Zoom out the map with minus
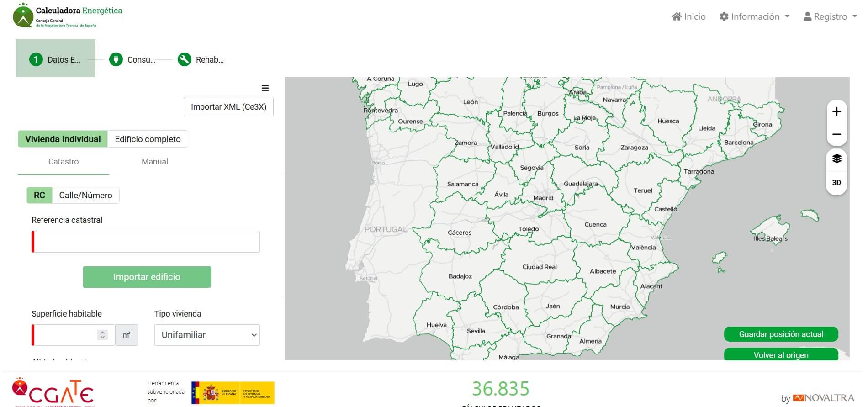Screen dimensions: 868x407 pyautogui.click(x=836, y=134)
